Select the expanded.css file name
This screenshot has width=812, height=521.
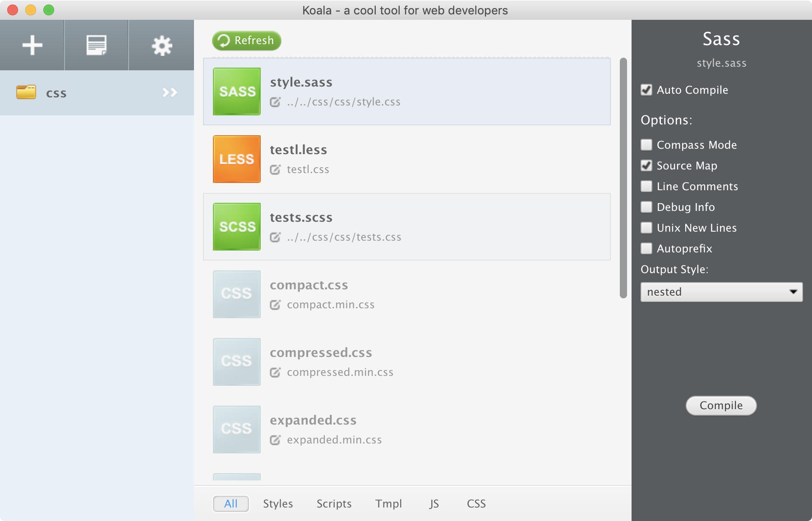pyautogui.click(x=313, y=420)
